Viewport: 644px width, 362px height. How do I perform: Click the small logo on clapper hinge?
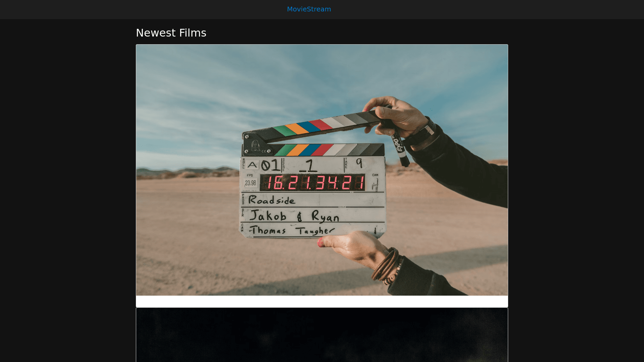(x=256, y=146)
